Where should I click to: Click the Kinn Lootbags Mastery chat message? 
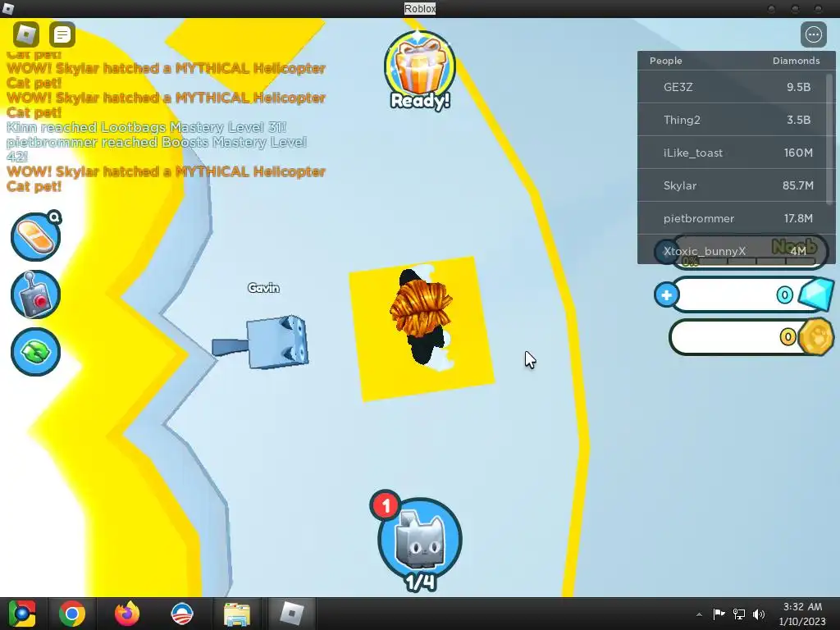point(146,127)
